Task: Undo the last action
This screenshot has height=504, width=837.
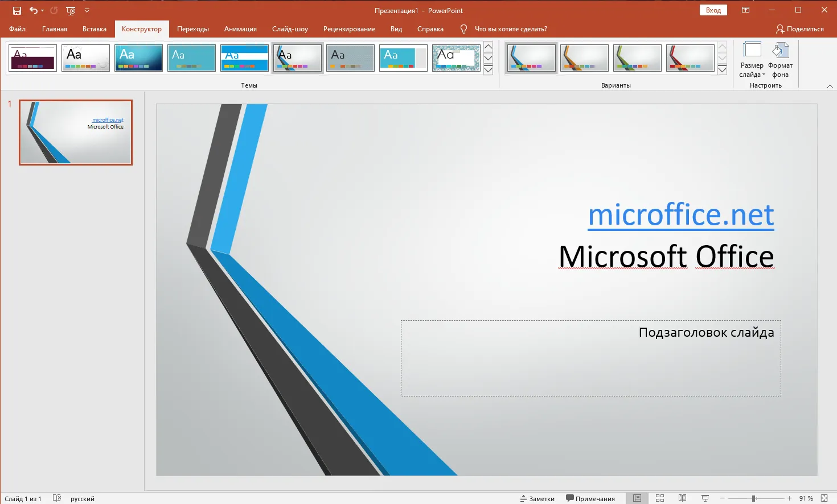Action: [34, 10]
